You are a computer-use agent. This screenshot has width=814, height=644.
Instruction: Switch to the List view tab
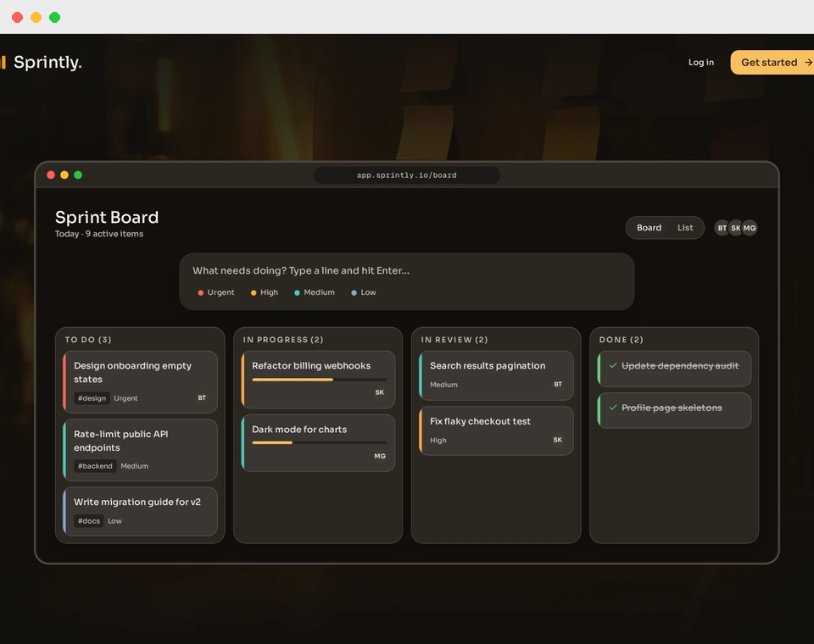[x=685, y=228]
